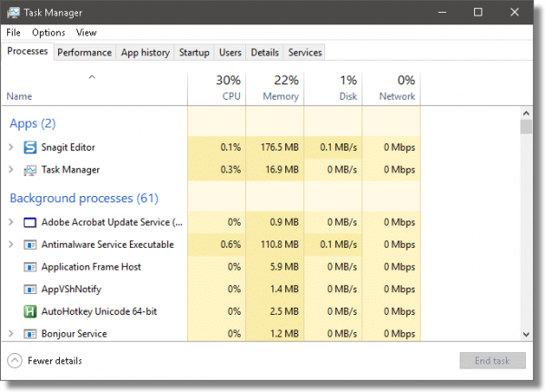The height and width of the screenshot is (392, 545).
Task: Expand the Bonjour Service entry
Action: [x=11, y=334]
